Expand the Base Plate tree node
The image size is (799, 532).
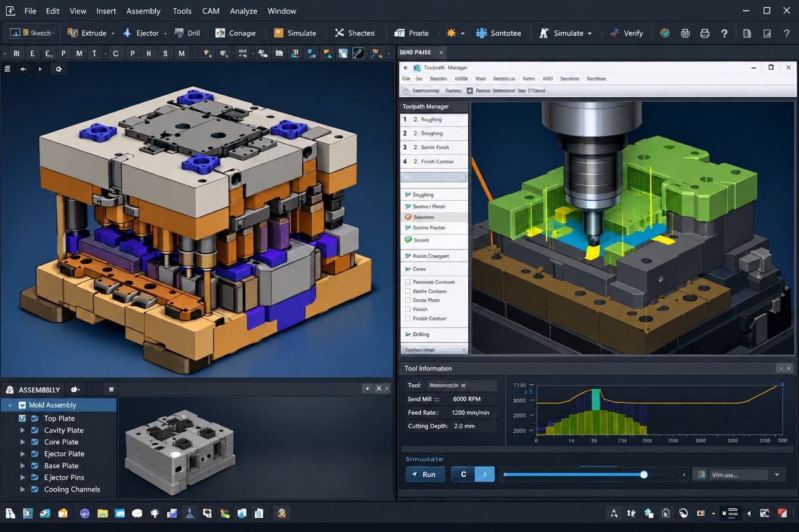[22, 466]
